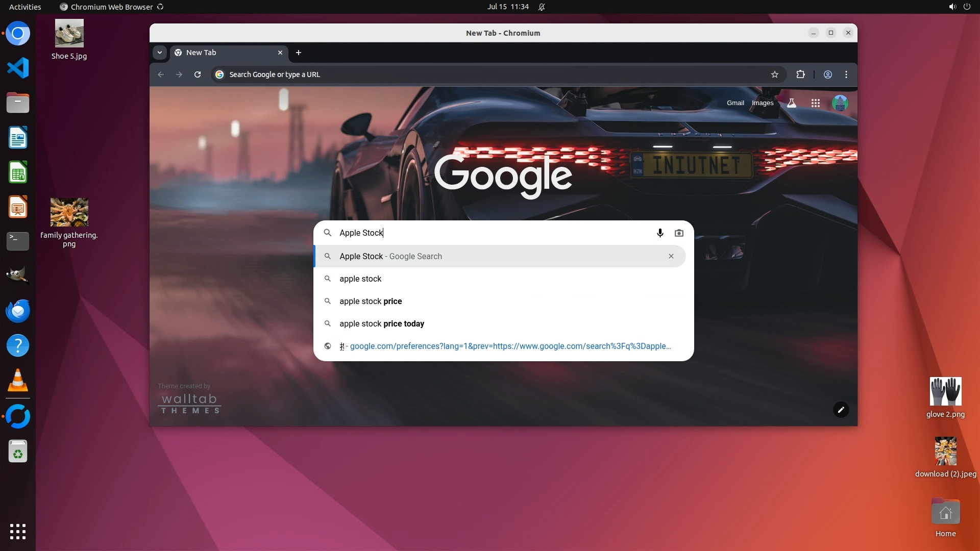Expand the tab search dropdown arrow
The width and height of the screenshot is (980, 551).
coord(160,53)
